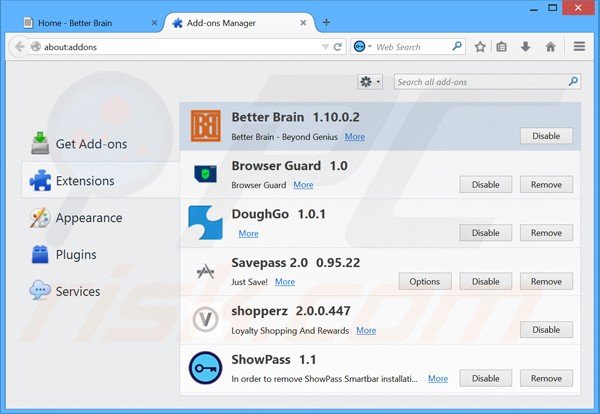Click the back navigation arrow
The image size is (600, 414).
coord(19,47)
